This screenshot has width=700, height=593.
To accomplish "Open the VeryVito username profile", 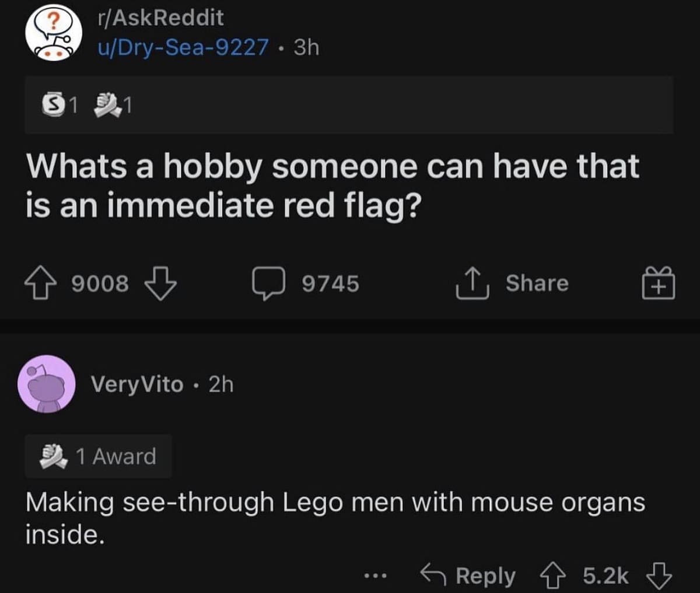I will tap(136, 384).
